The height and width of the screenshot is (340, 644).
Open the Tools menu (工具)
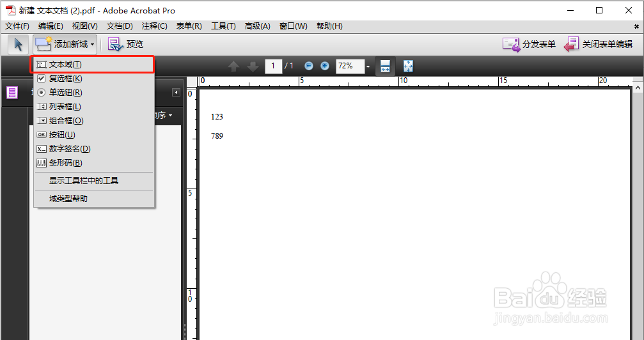point(223,26)
